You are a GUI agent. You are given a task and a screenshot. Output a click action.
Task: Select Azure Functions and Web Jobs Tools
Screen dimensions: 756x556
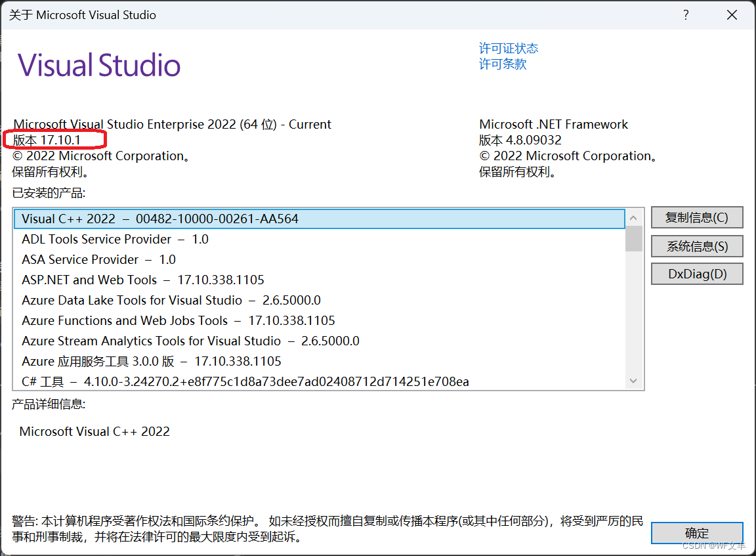tap(320, 320)
